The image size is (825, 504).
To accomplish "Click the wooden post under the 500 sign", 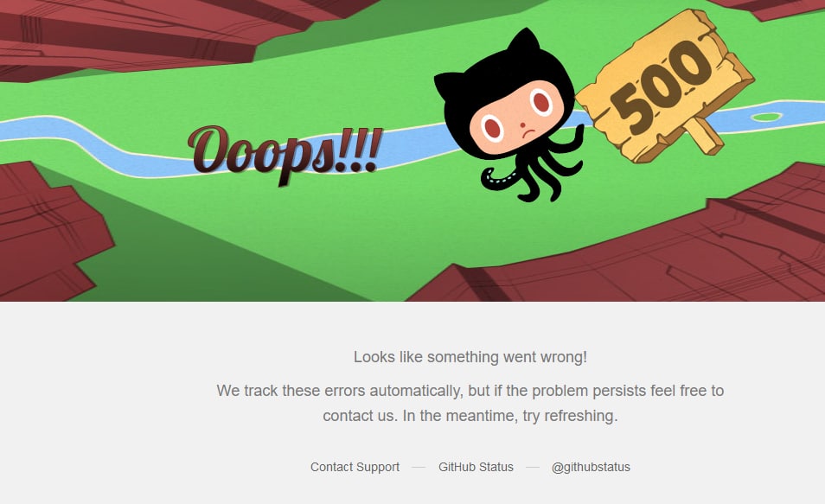I will tap(703, 135).
